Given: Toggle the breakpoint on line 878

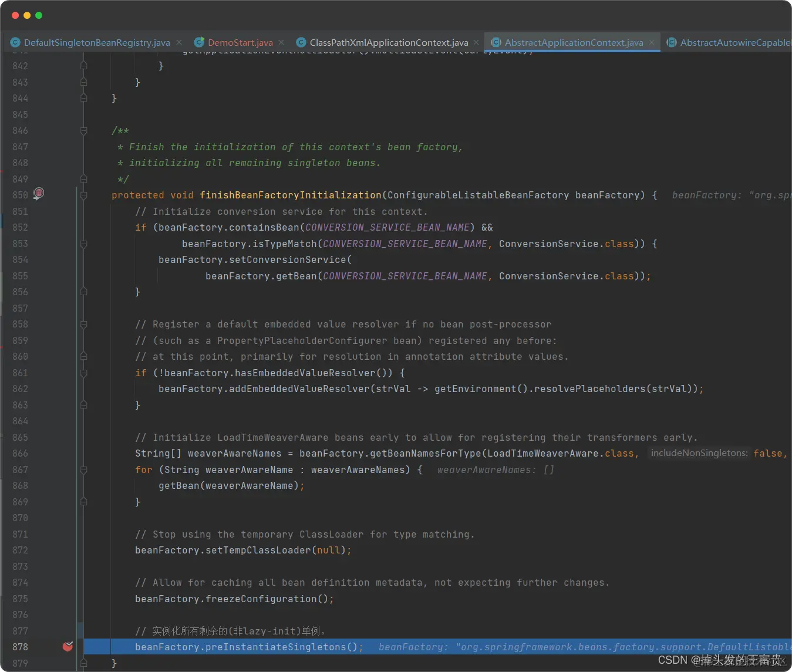Looking at the screenshot, I should point(68,646).
